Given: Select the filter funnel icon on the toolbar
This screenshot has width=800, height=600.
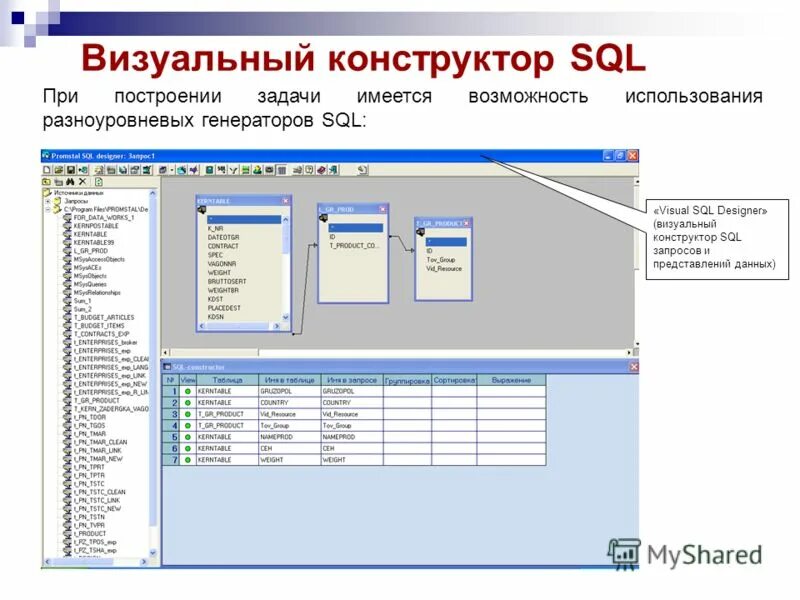Looking at the screenshot, I should (232, 174).
